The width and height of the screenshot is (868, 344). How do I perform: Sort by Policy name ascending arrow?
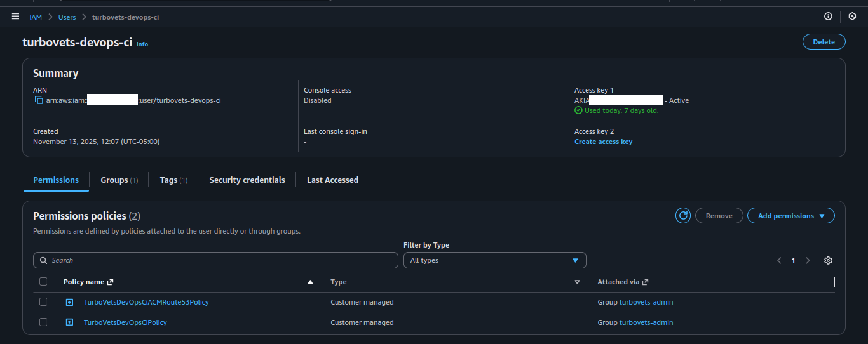[310, 282]
